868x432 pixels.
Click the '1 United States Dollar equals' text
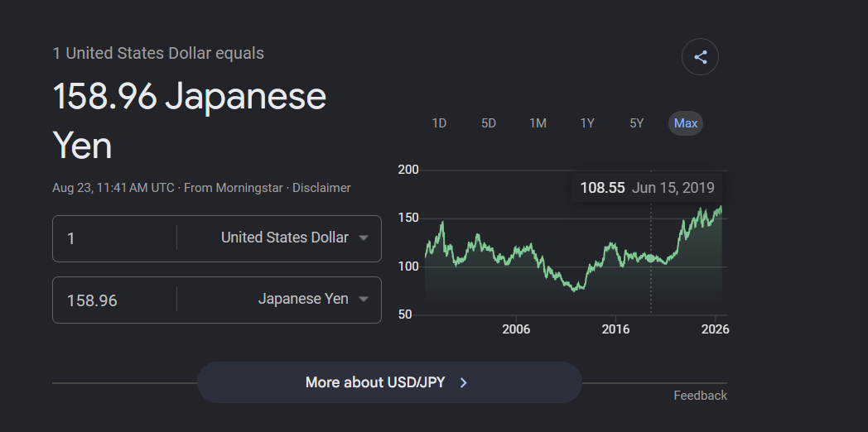click(158, 54)
